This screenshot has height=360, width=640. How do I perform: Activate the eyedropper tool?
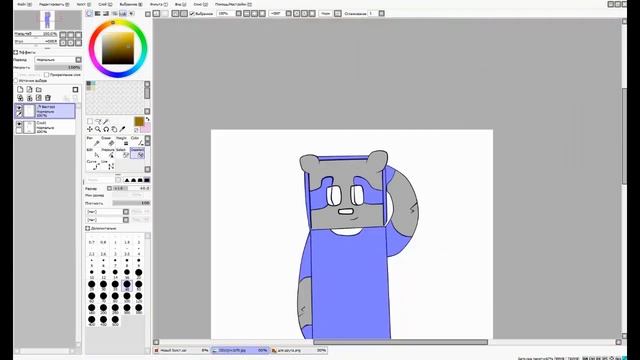coord(122,129)
